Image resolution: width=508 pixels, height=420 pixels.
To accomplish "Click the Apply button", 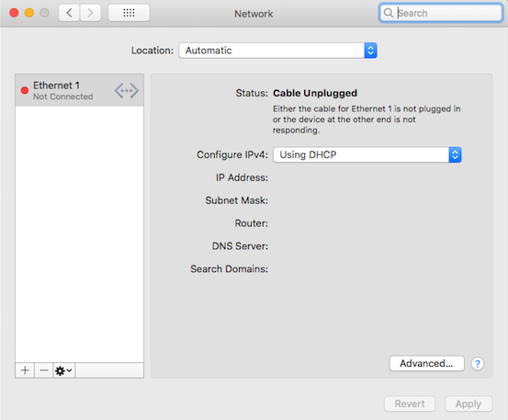I will [468, 403].
